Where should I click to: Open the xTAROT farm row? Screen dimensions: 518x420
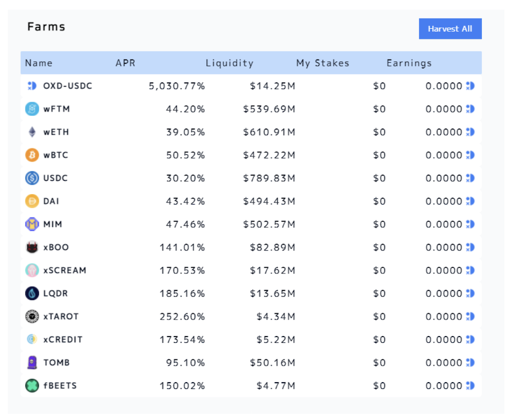click(251, 316)
